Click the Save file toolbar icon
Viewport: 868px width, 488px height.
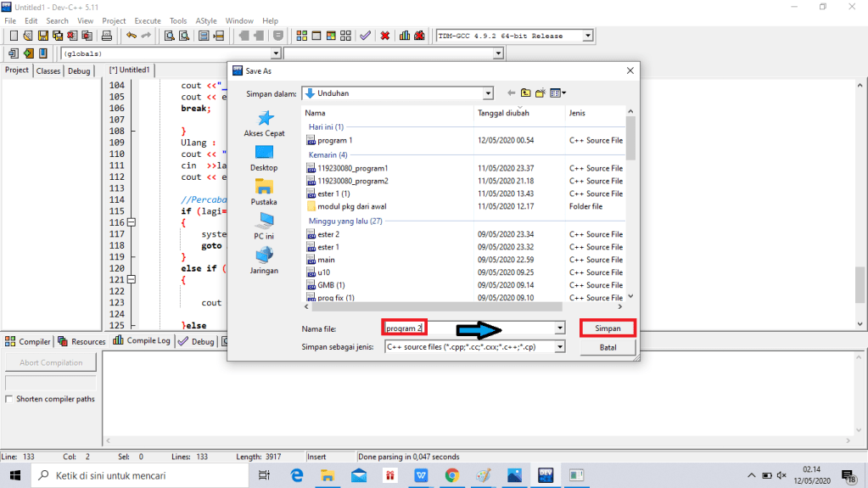43,36
